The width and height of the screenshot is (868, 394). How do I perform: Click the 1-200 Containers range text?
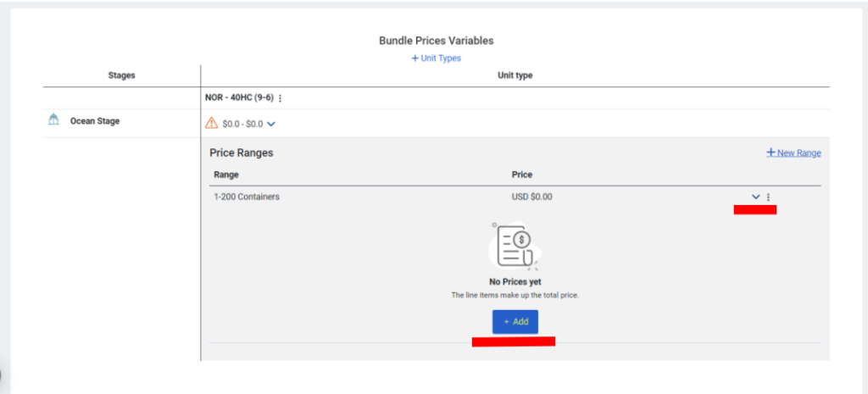coord(247,197)
